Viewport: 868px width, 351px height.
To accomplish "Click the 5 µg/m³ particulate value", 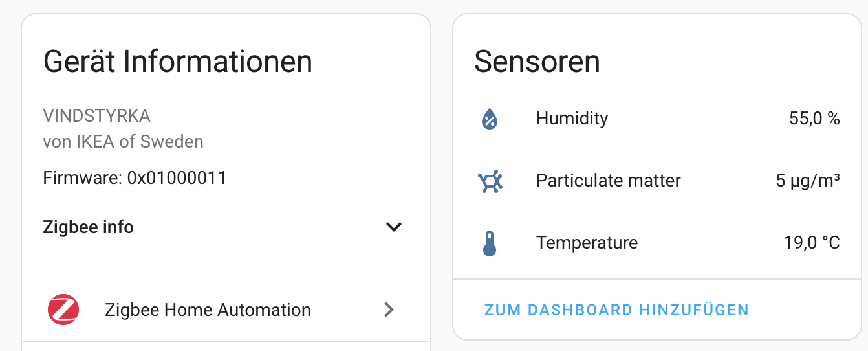I will click(x=807, y=181).
